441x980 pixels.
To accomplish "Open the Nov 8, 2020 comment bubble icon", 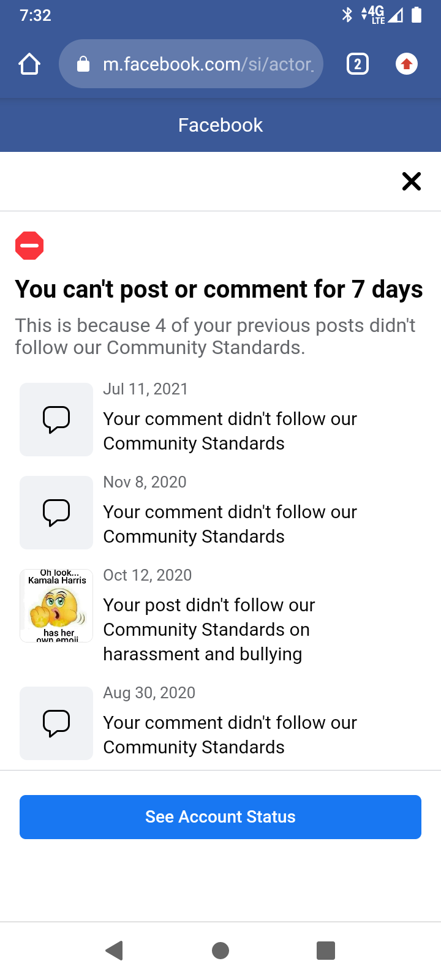I will point(56,513).
